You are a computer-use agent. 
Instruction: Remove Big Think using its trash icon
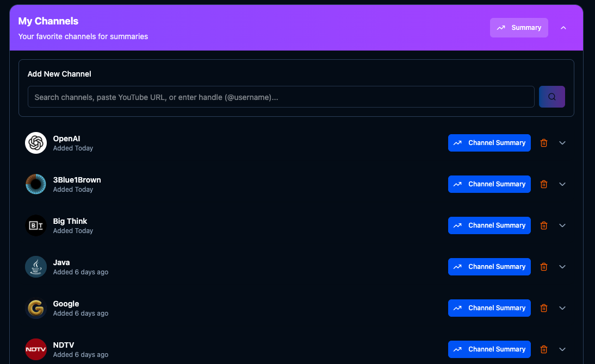(544, 225)
